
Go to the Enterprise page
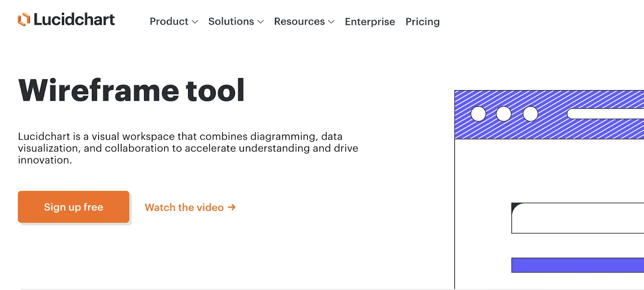(370, 22)
